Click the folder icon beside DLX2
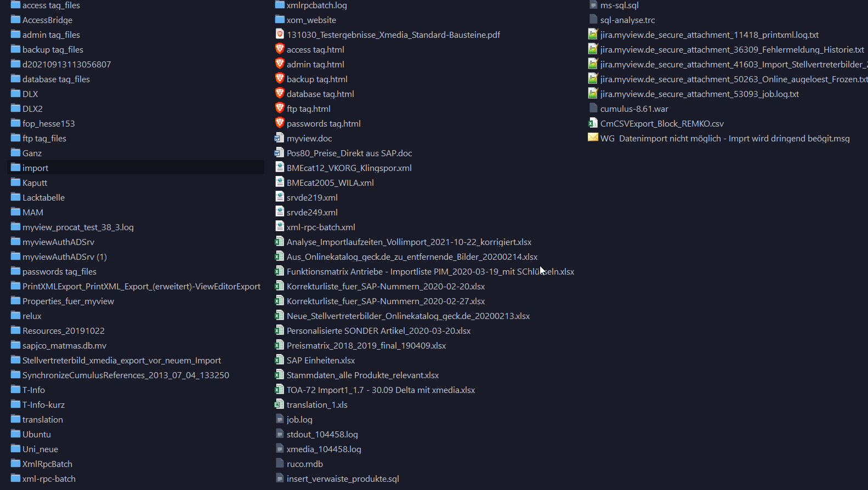The width and height of the screenshot is (868, 490). [x=15, y=109]
